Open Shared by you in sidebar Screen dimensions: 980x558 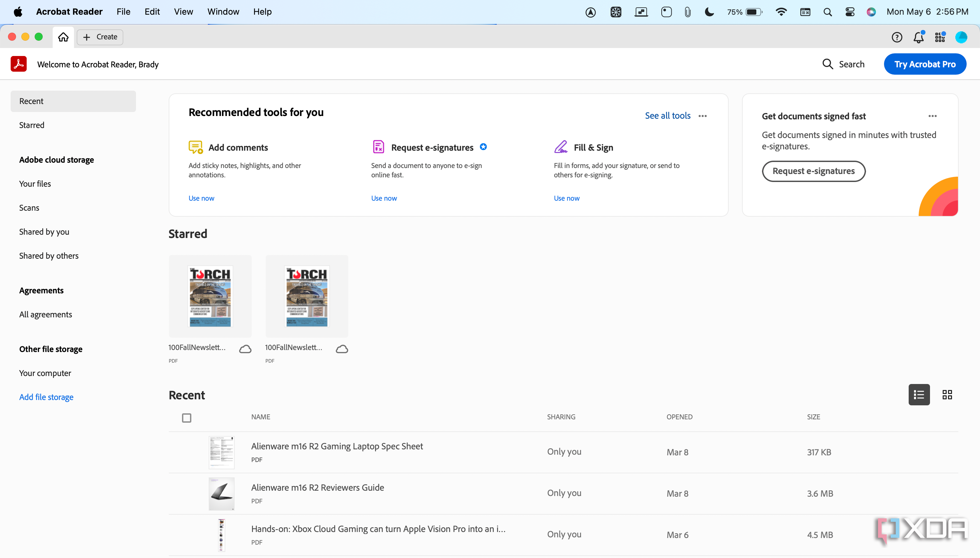pyautogui.click(x=44, y=232)
